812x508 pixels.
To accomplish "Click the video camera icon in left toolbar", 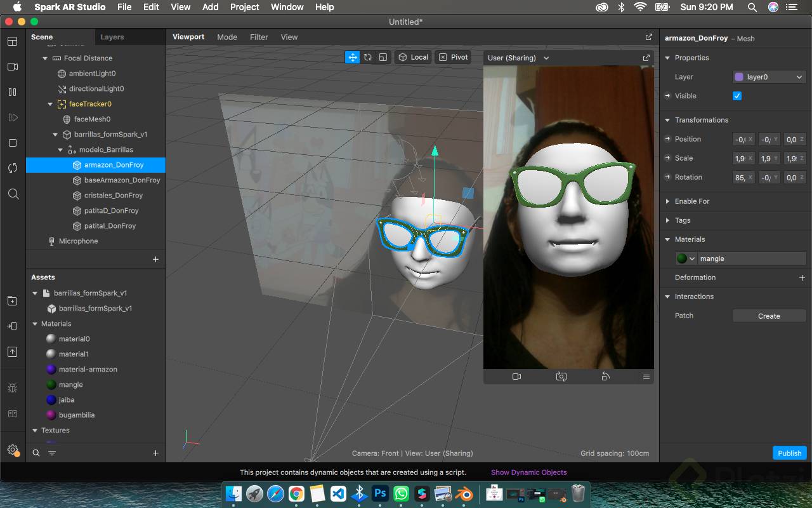I will [x=13, y=67].
